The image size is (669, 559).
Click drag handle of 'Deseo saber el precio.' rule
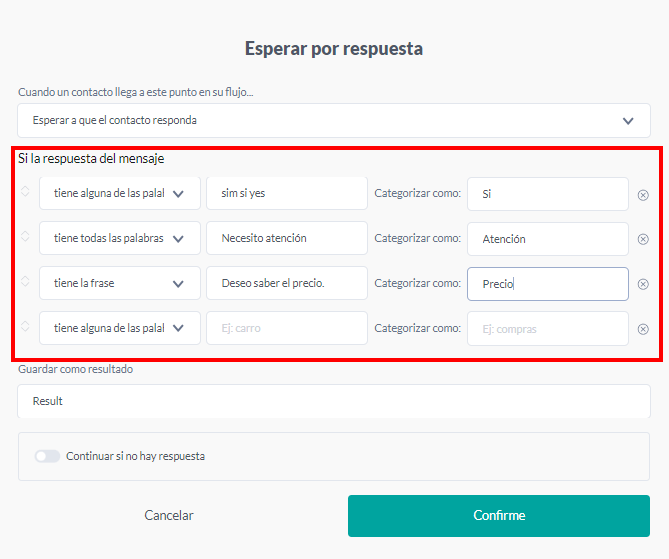coord(25,283)
